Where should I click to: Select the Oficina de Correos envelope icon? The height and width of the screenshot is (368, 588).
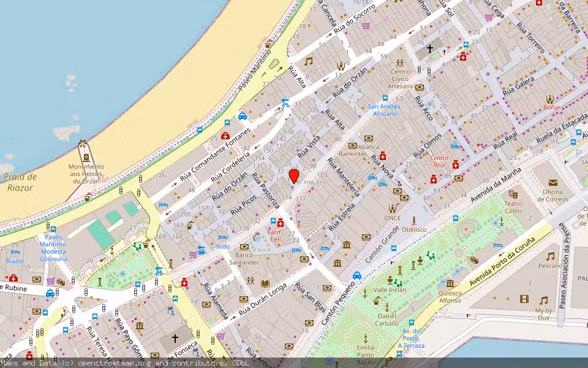pyautogui.click(x=552, y=183)
